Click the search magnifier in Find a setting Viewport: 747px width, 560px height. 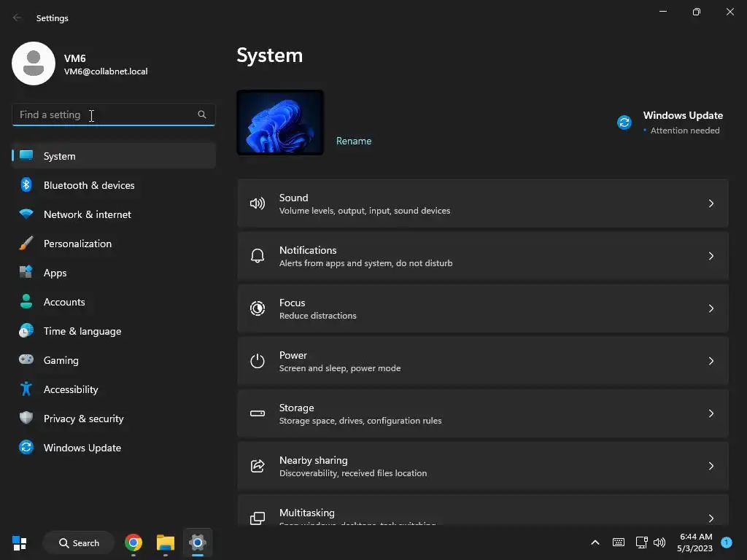[202, 114]
